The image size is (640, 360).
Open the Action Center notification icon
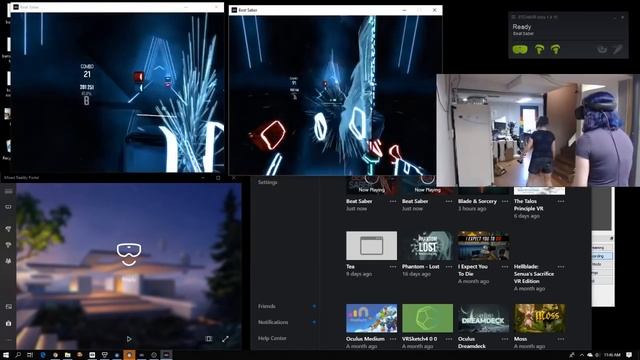click(x=629, y=355)
